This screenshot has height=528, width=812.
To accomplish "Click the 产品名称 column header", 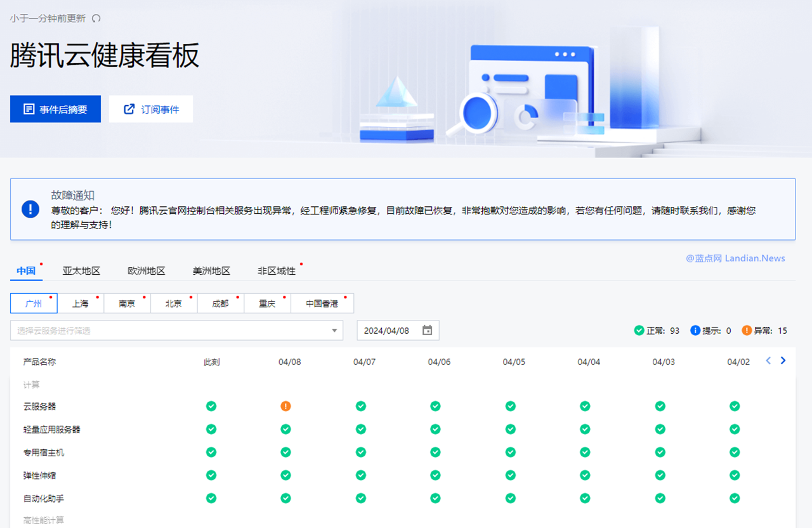I will point(39,362).
